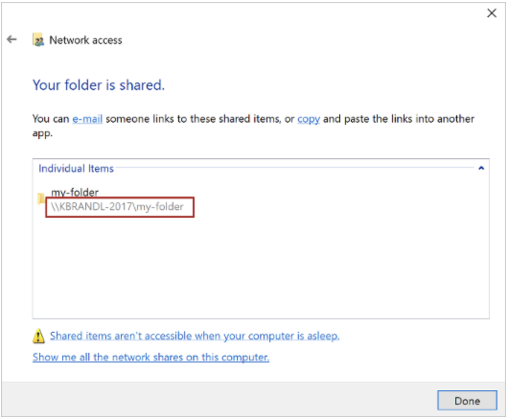Click the copy link
This screenshot has width=508, height=420.
[309, 118]
